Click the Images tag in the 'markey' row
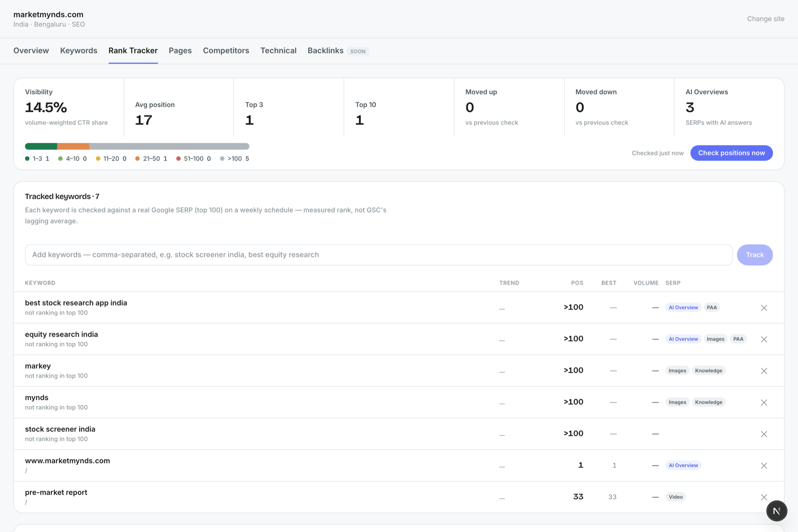 coord(677,371)
